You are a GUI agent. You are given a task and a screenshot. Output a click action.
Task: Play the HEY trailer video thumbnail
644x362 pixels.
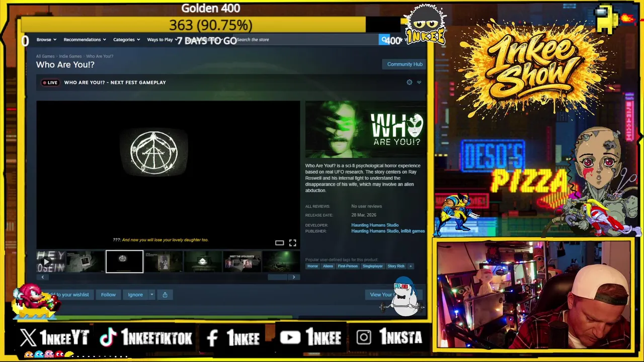point(51,261)
